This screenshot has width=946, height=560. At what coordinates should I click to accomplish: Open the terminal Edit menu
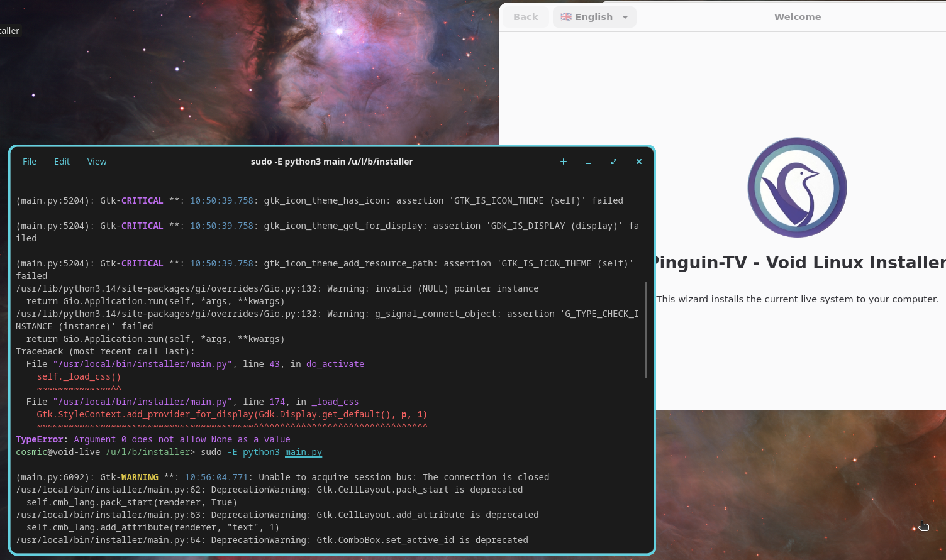coord(62,162)
